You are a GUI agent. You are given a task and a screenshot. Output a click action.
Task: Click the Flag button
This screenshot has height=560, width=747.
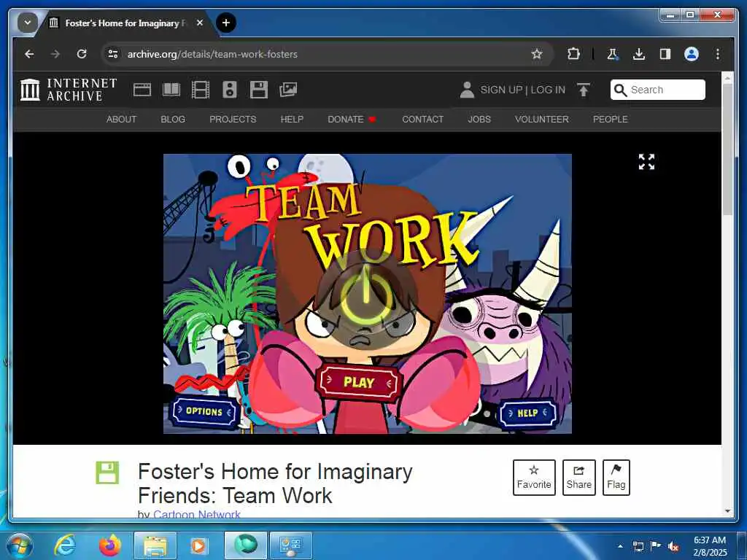[x=616, y=477]
